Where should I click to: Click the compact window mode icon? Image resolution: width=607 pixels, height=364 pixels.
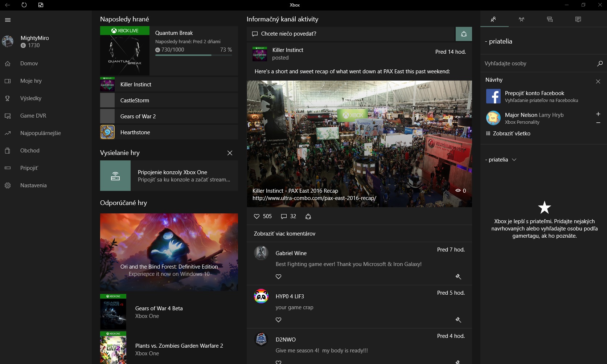point(41,5)
